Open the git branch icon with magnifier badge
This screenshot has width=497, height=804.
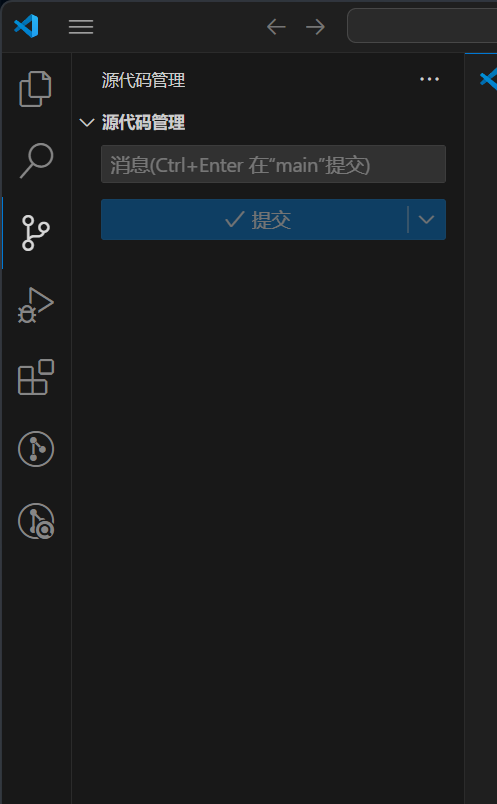pyautogui.click(x=36, y=521)
